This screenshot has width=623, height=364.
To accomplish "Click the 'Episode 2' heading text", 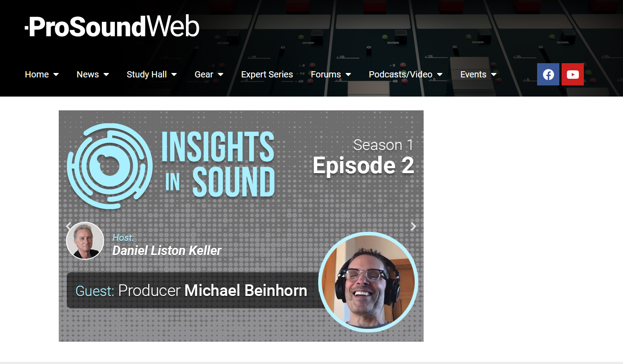I will (x=364, y=166).
